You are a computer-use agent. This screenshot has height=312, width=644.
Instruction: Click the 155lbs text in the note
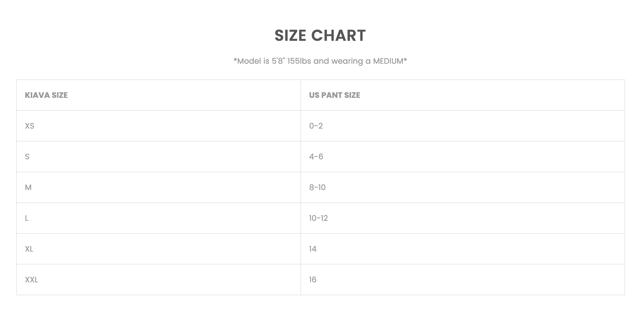pyautogui.click(x=299, y=61)
